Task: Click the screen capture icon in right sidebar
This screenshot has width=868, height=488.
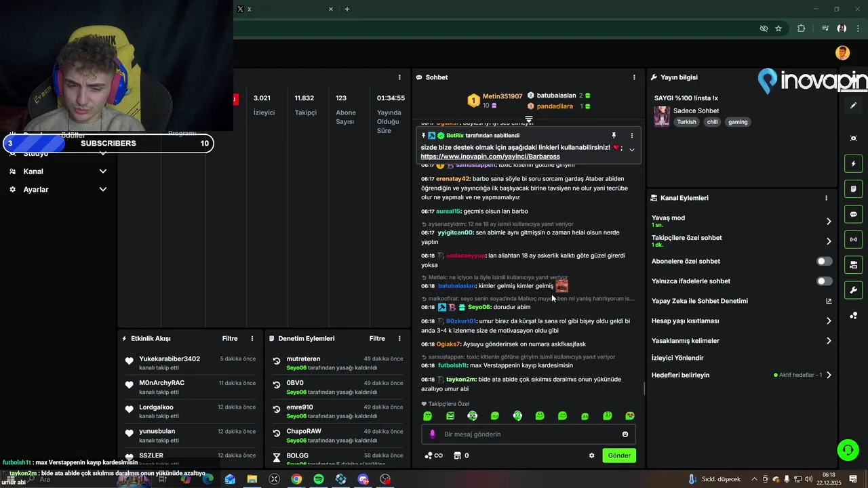Action: [x=853, y=138]
